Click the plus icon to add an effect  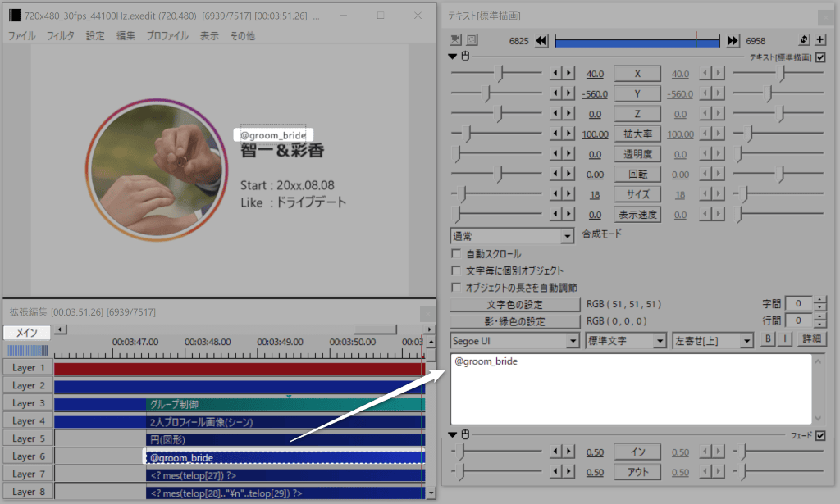tap(820, 40)
